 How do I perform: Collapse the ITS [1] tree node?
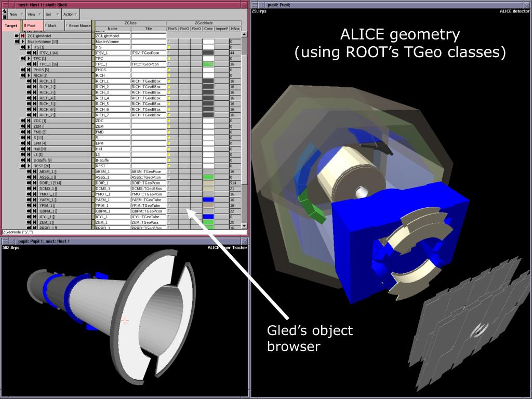click(x=29, y=47)
